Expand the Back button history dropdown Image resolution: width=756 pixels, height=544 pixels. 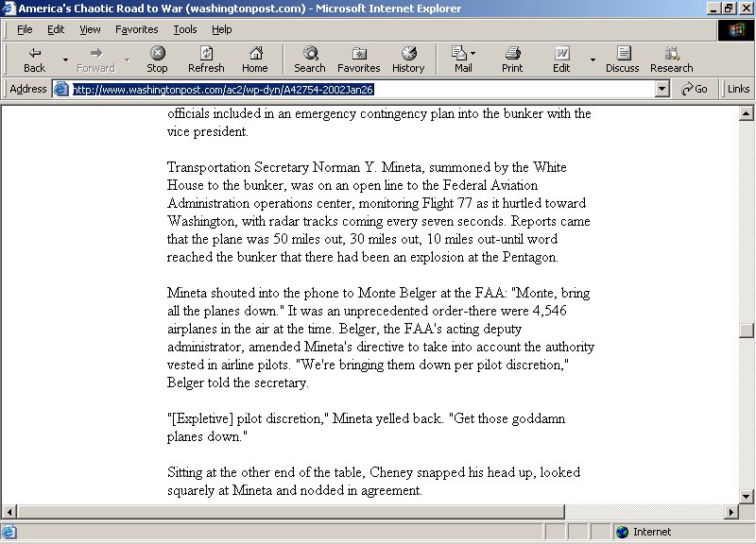point(65,59)
